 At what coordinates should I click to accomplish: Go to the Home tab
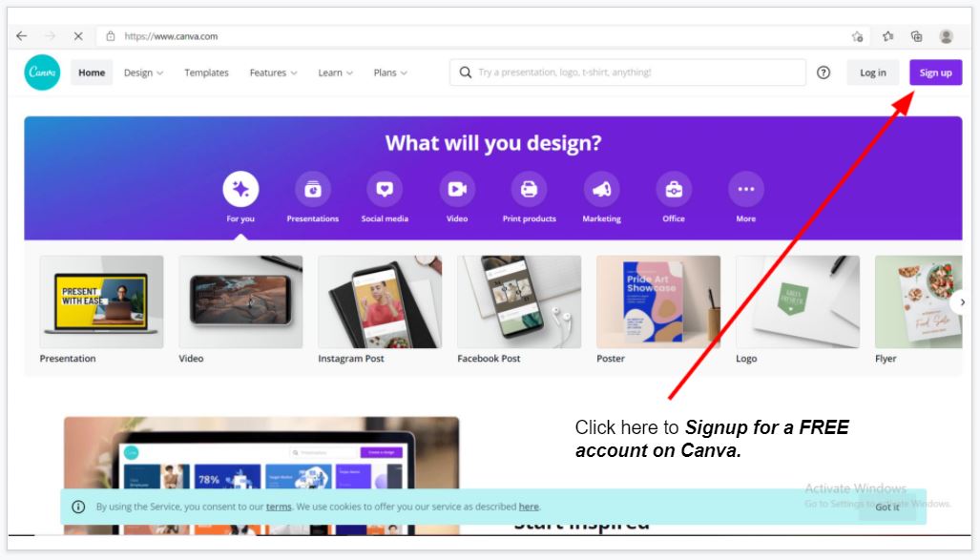[x=92, y=73]
